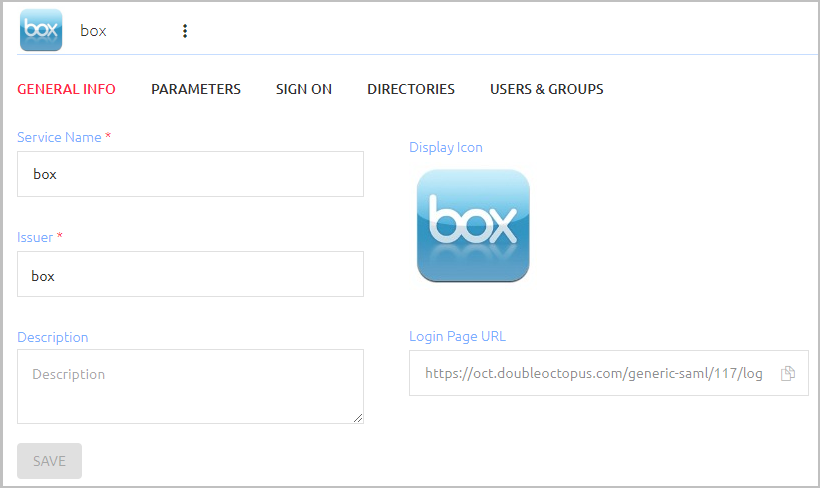
Task: View the Users & Groups tab
Action: [x=546, y=89]
